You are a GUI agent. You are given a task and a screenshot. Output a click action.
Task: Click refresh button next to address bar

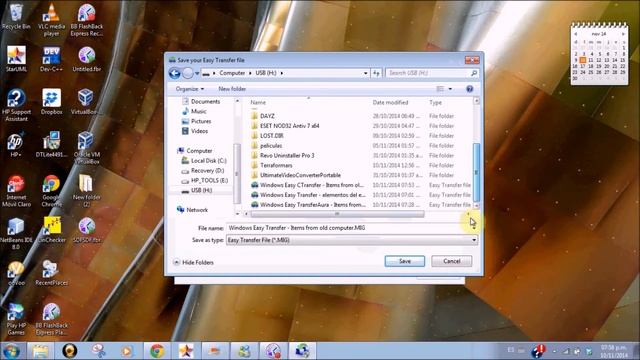pyautogui.click(x=376, y=73)
